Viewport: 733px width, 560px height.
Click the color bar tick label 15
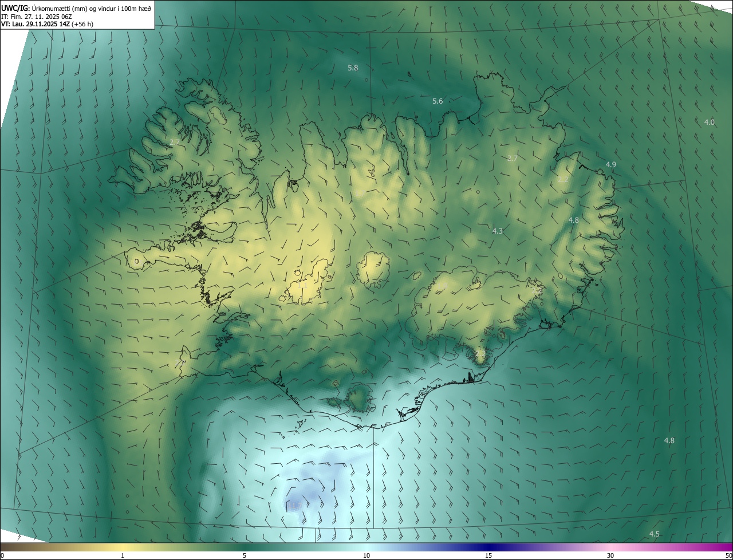coord(488,555)
